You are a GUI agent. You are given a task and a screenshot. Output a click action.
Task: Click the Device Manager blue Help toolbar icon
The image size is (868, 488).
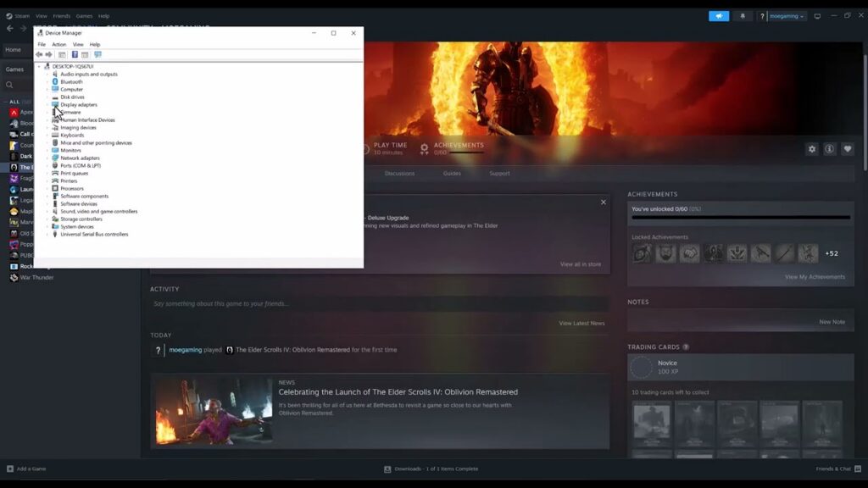click(x=75, y=55)
